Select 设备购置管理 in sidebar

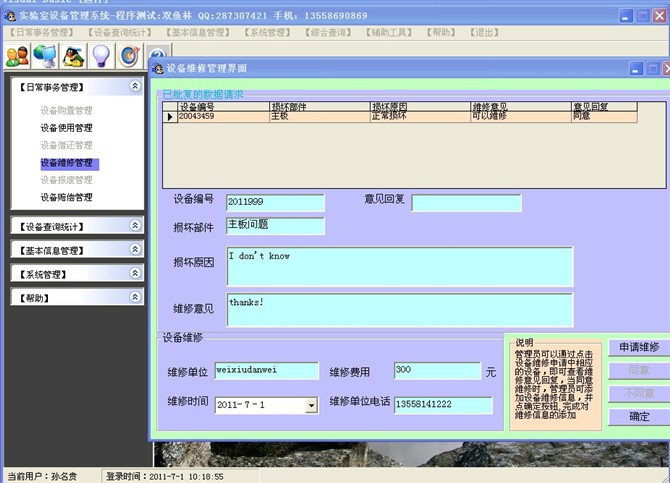pyautogui.click(x=66, y=111)
